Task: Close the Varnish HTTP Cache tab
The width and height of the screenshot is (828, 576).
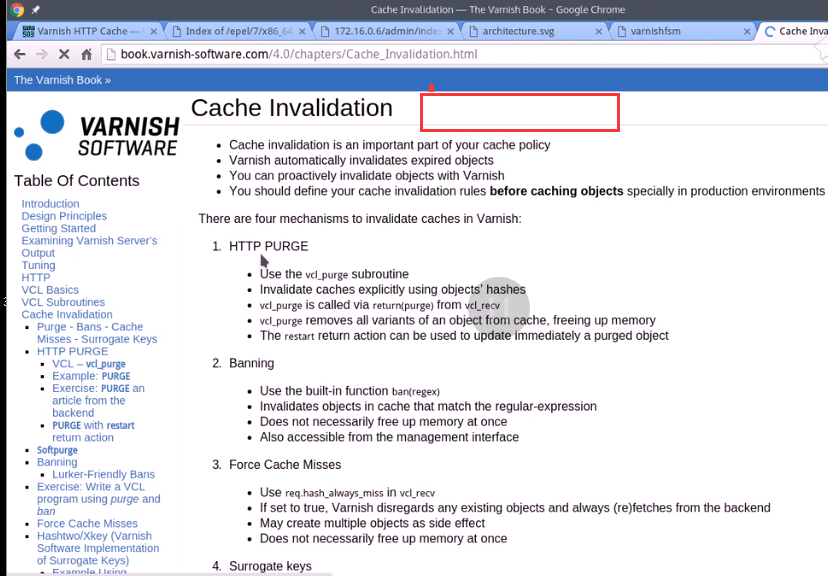Action: pyautogui.click(x=154, y=32)
